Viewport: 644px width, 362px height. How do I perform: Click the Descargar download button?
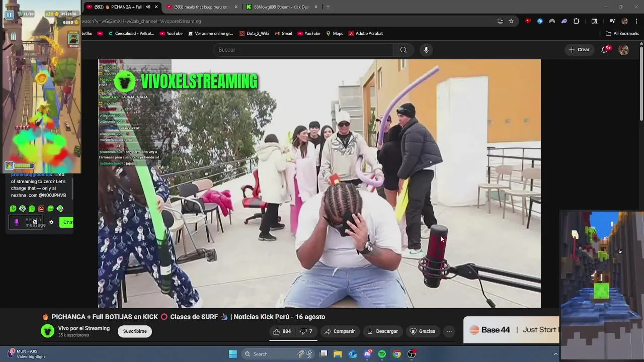(383, 331)
